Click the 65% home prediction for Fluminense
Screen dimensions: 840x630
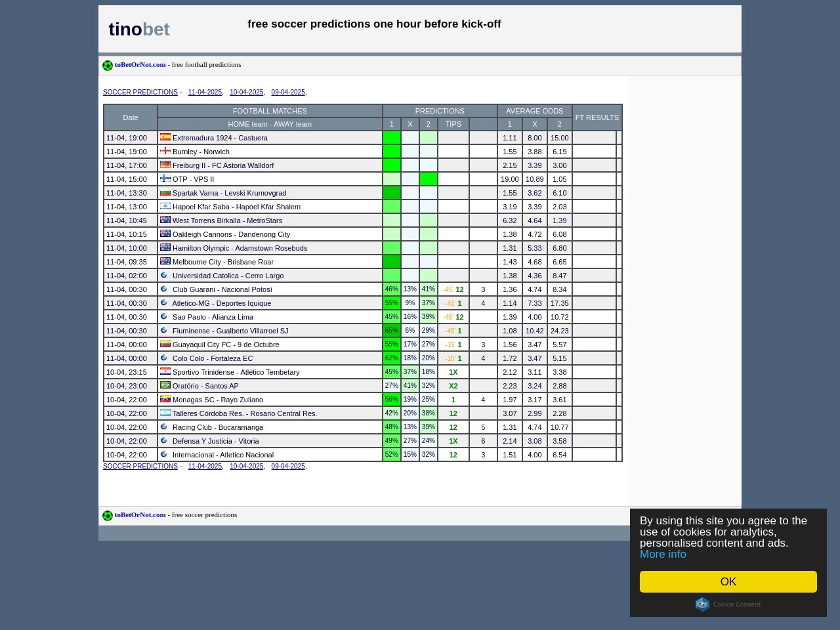point(392,331)
